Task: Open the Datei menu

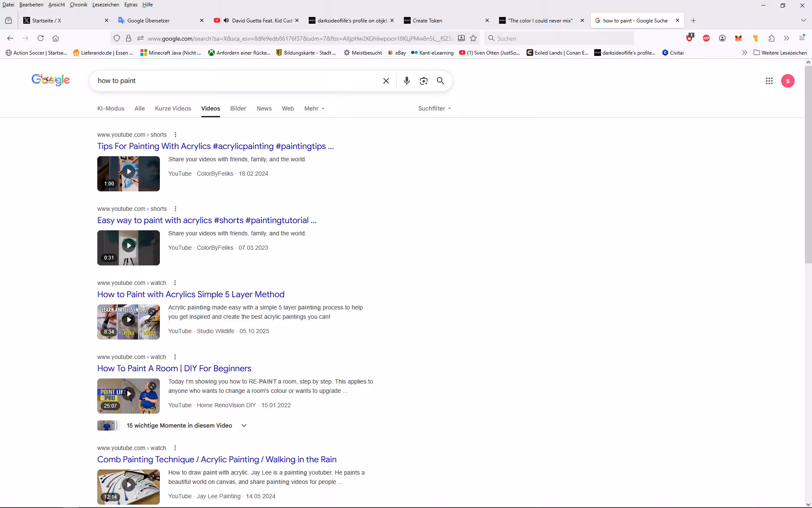Action: pos(8,5)
